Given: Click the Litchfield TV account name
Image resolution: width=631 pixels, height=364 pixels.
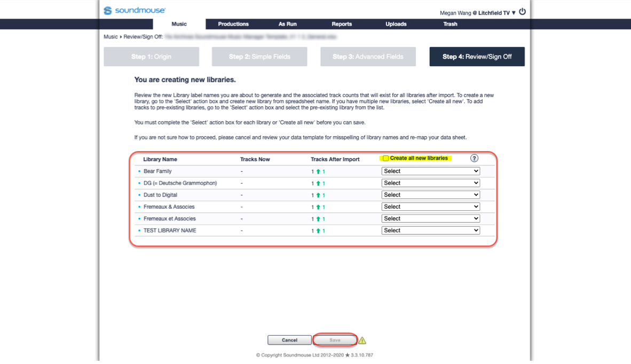Looking at the screenshot, I should (494, 13).
